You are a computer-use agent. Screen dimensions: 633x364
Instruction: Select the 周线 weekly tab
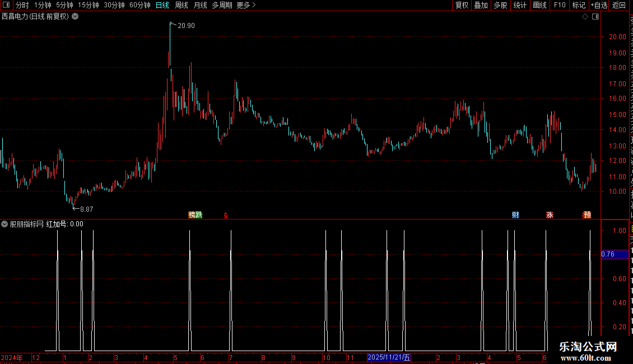[181, 5]
